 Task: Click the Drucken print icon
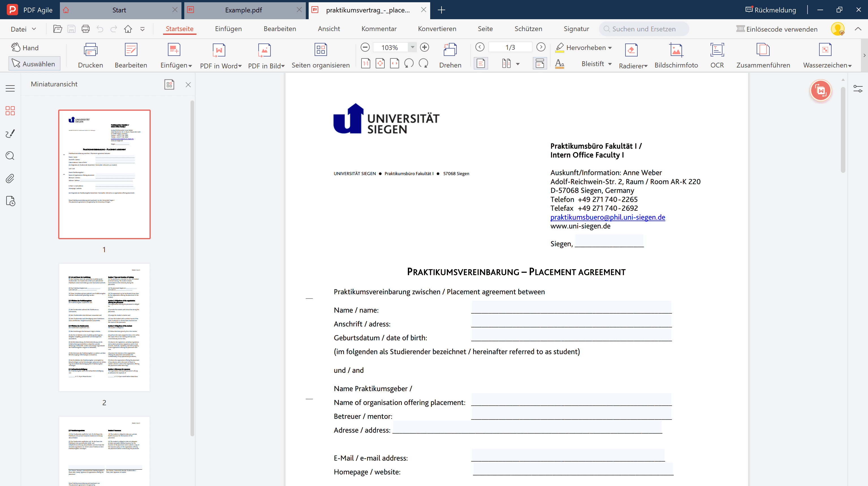coord(90,50)
